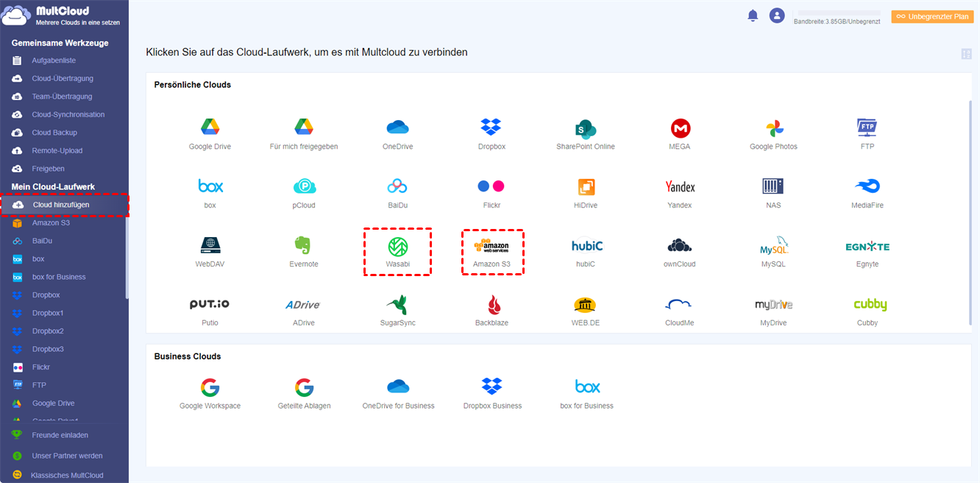Screen dimensions: 980x483
Task: Select the Google Drive cloud icon
Action: [210, 127]
